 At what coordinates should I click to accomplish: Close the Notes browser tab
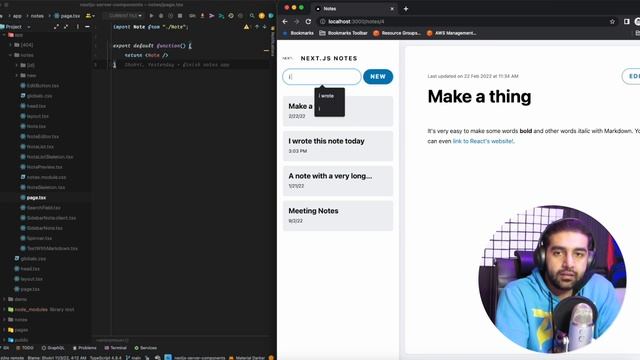[392, 9]
